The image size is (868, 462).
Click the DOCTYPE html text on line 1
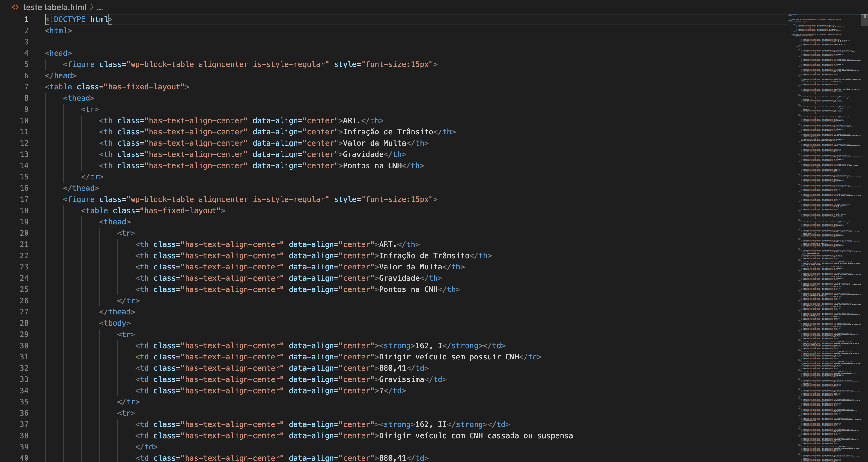click(x=79, y=19)
